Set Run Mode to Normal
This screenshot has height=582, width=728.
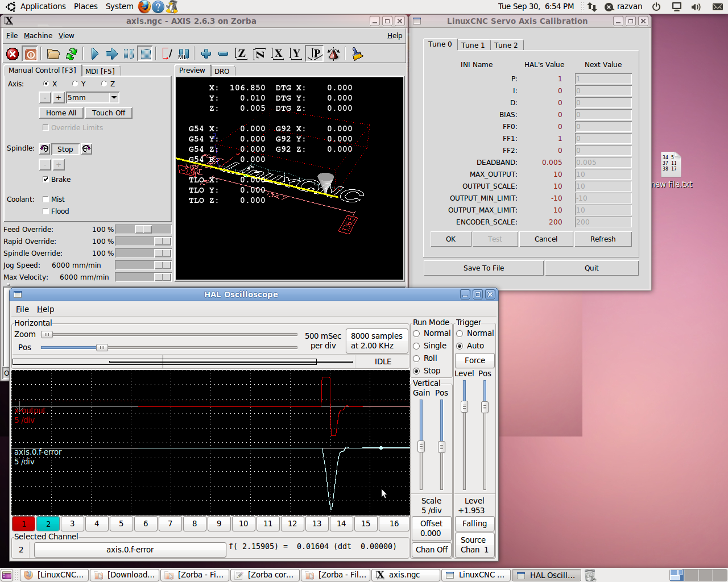(x=416, y=334)
